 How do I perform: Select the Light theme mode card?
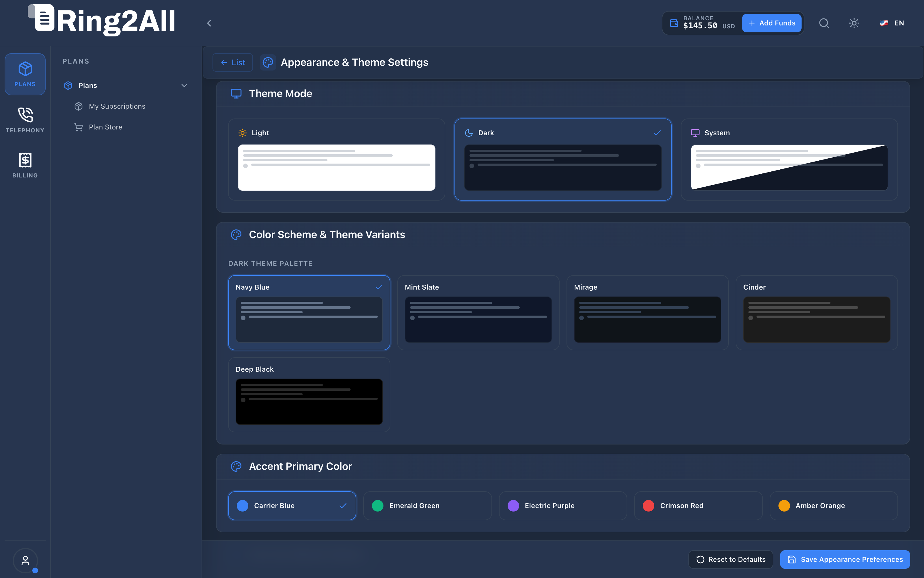pos(336,160)
